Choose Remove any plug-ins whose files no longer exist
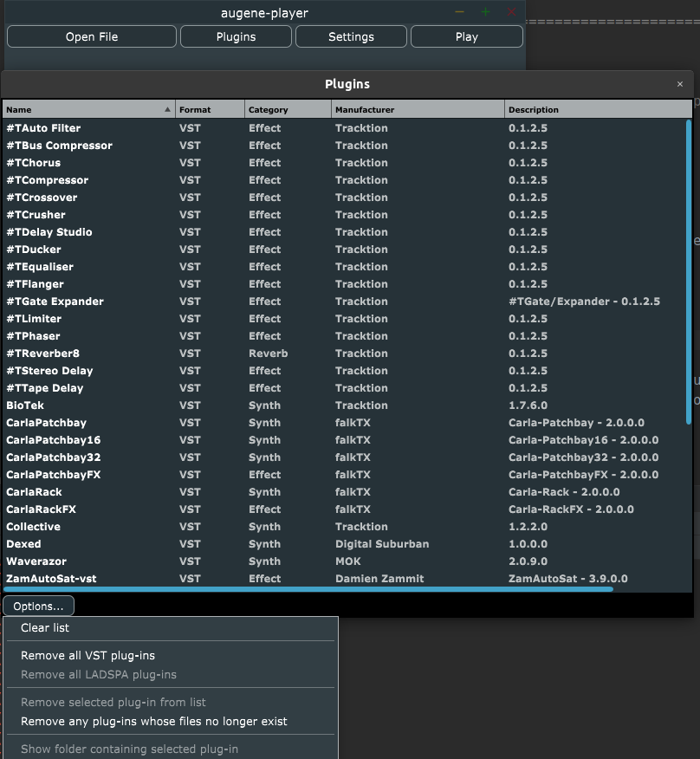The width and height of the screenshot is (700, 759). [x=171, y=721]
